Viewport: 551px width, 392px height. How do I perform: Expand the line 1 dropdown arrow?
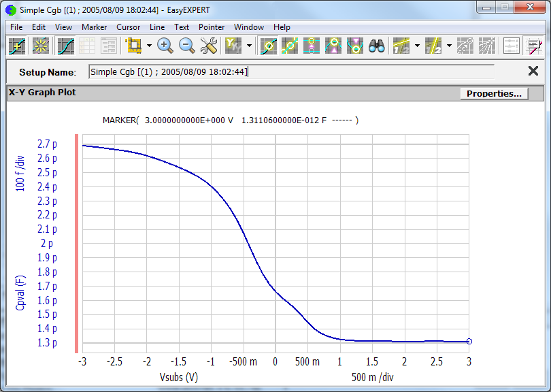pos(416,46)
